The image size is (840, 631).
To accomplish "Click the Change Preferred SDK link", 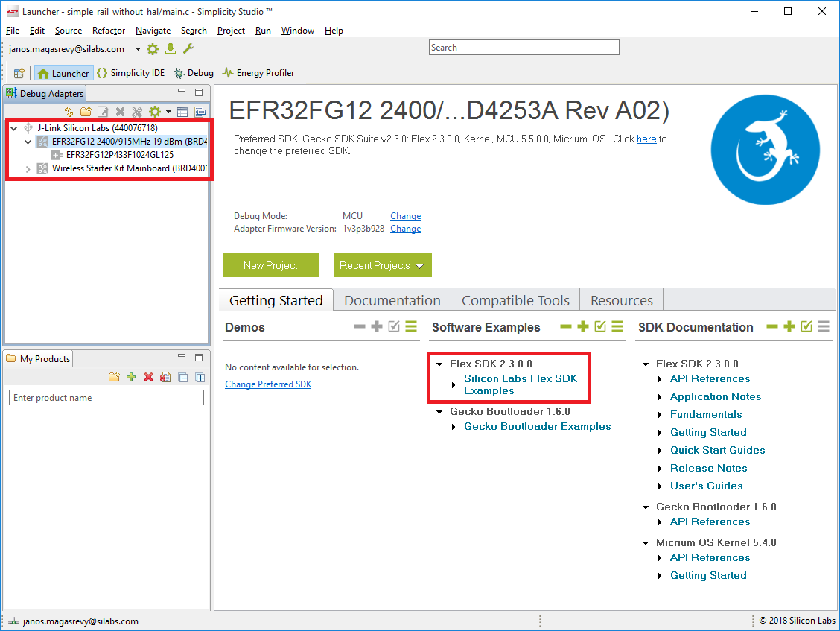I will 268,384.
